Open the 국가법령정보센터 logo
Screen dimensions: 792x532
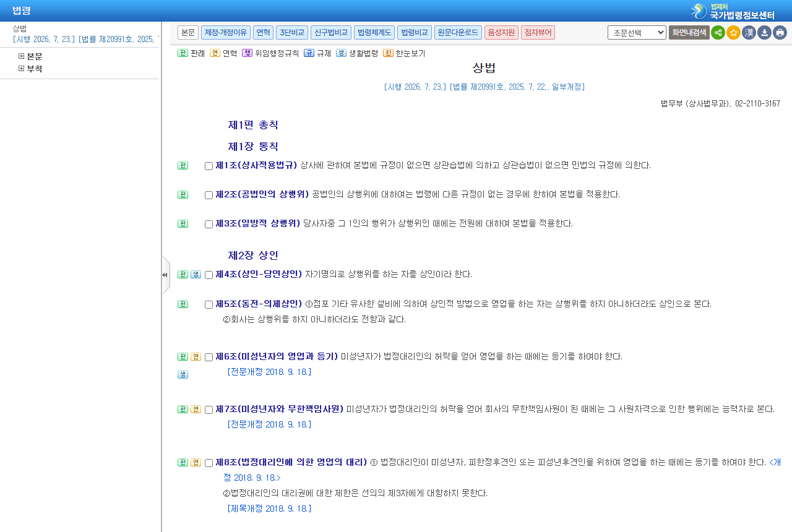coord(733,11)
